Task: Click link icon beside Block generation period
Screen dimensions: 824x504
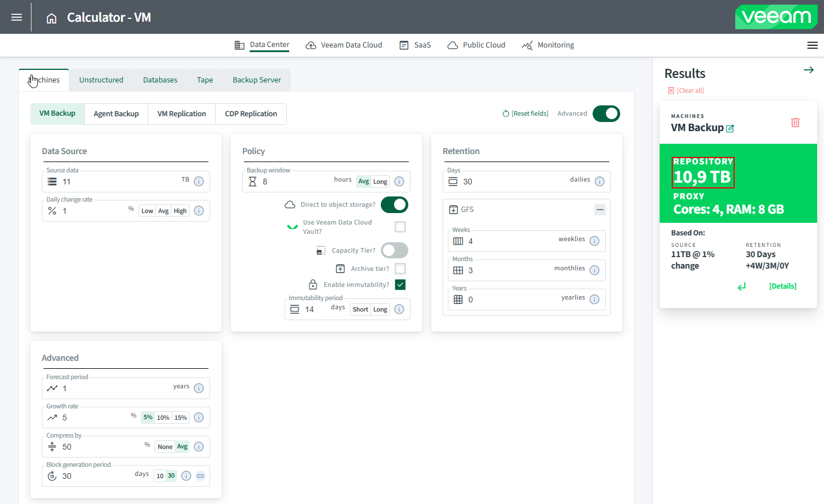Action: (200, 476)
